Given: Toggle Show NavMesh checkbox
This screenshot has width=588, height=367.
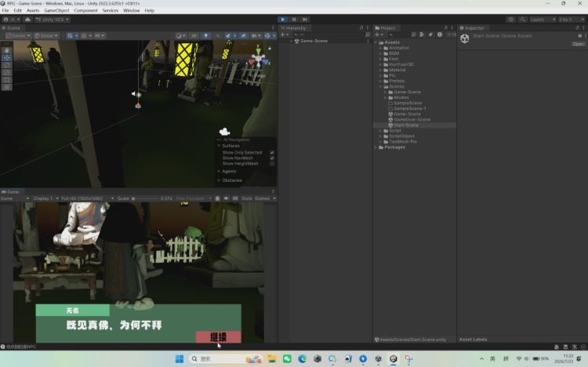Looking at the screenshot, I should 272,158.
